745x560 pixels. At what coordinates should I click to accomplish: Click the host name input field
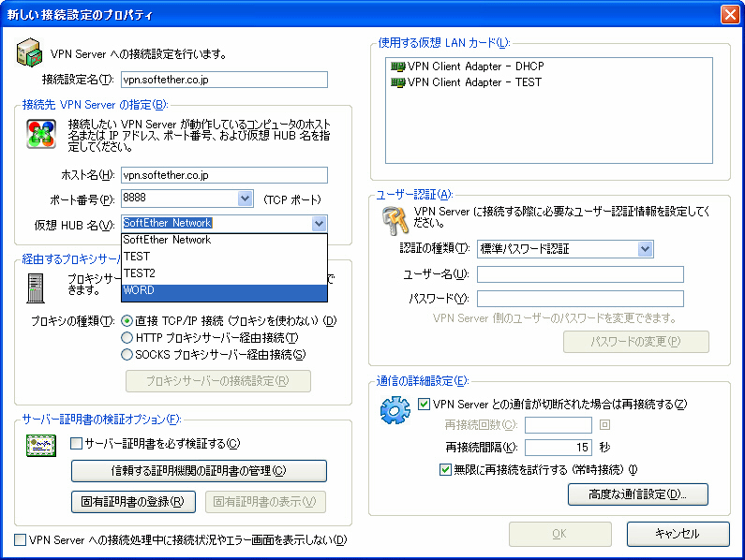[224, 175]
